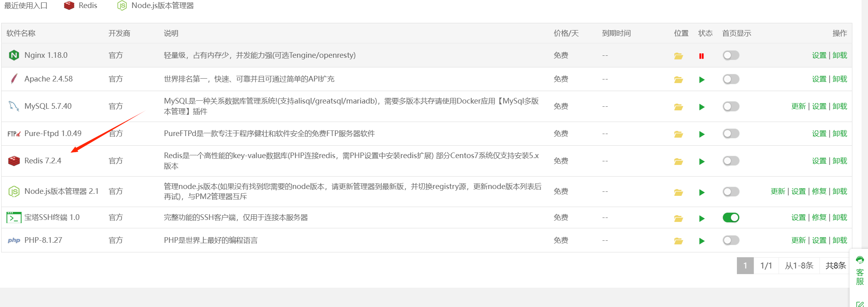Open the Node.js manager row folder icon
This screenshot has height=307, width=868.
(678, 192)
